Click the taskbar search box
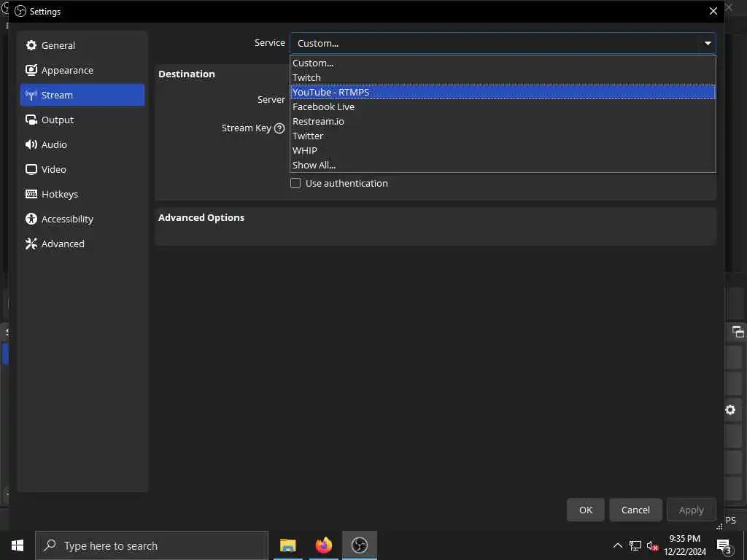 152,545
